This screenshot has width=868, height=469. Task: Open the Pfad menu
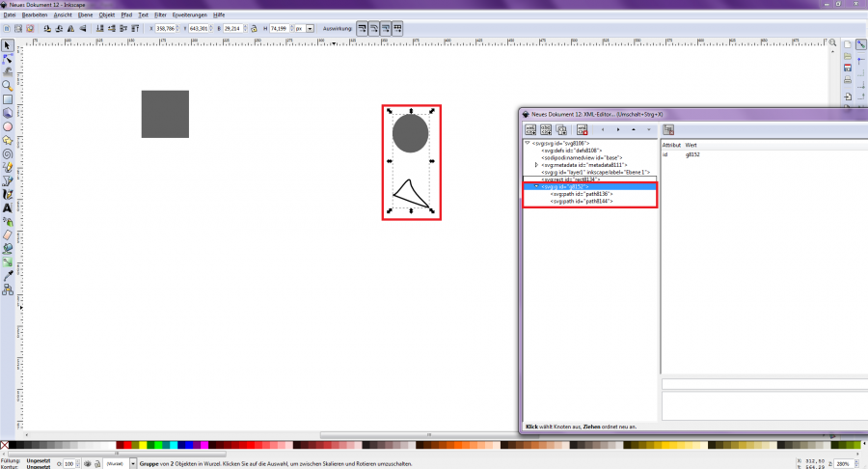click(x=126, y=15)
